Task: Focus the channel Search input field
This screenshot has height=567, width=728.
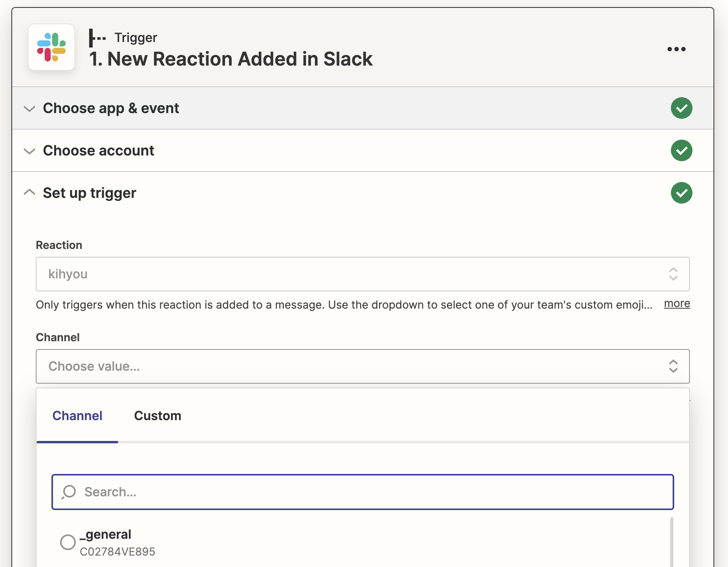Action: (x=363, y=492)
